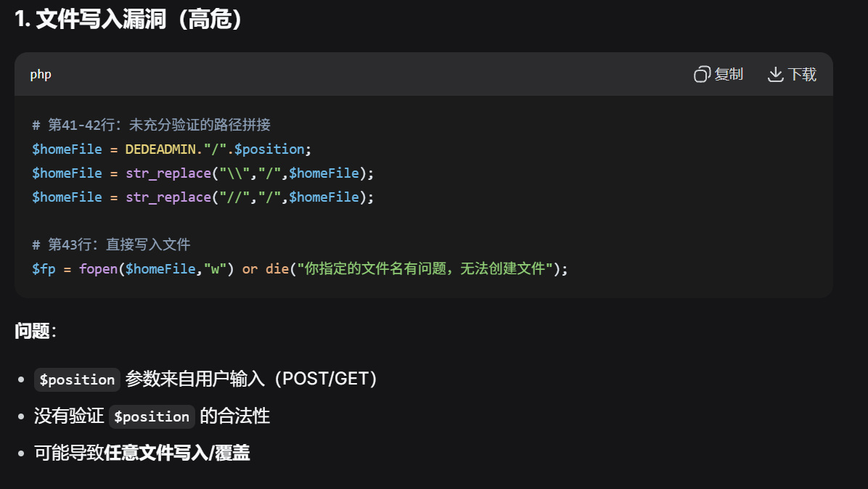Viewport: 868px width, 489px height.
Task: Click the 下载 download button
Action: (791, 74)
